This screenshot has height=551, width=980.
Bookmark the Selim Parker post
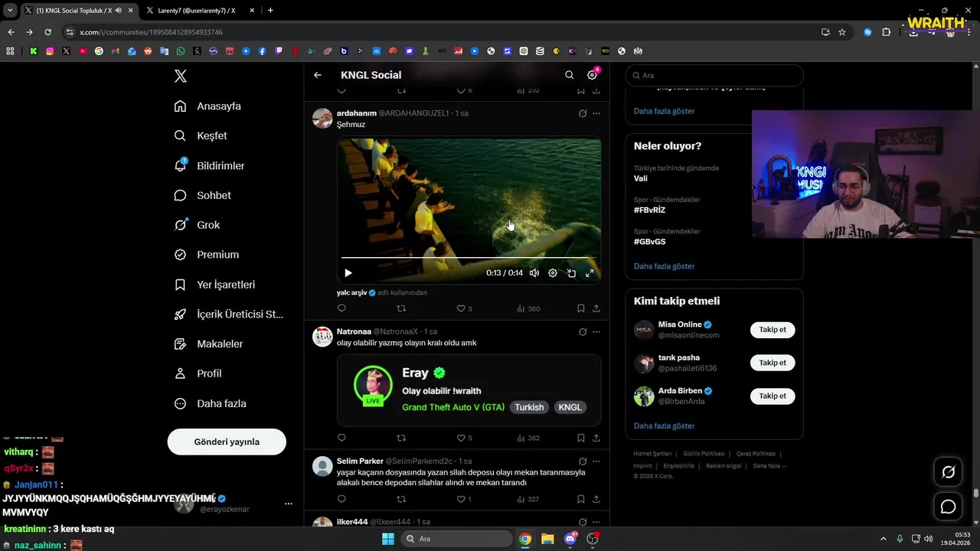[x=581, y=500]
